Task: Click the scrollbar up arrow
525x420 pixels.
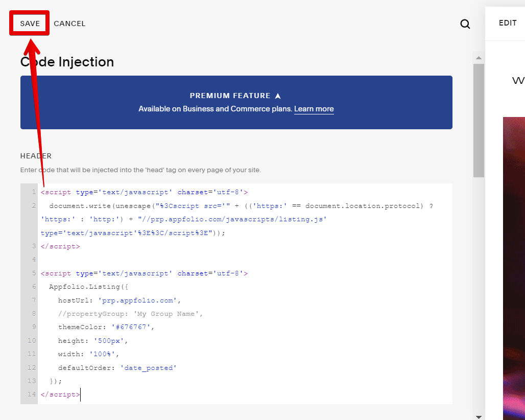Action: [x=478, y=56]
